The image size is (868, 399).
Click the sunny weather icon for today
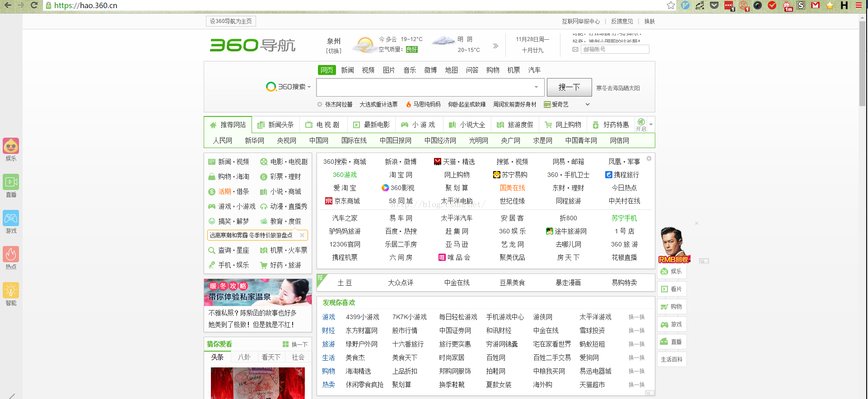click(x=364, y=45)
